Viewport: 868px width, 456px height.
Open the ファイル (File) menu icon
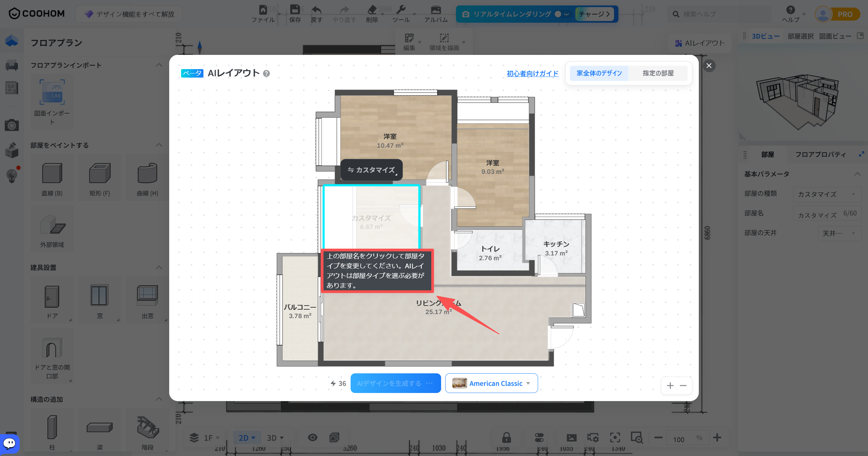(263, 9)
